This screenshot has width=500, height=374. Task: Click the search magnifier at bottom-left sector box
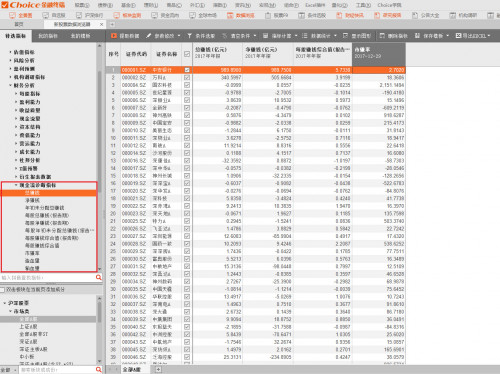(99, 370)
